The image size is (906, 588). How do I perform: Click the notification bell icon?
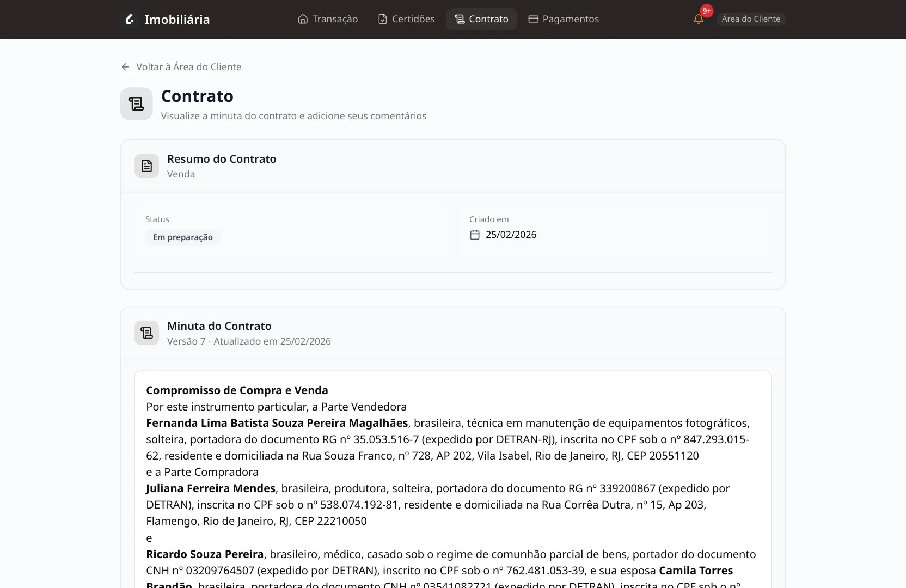[697, 19]
